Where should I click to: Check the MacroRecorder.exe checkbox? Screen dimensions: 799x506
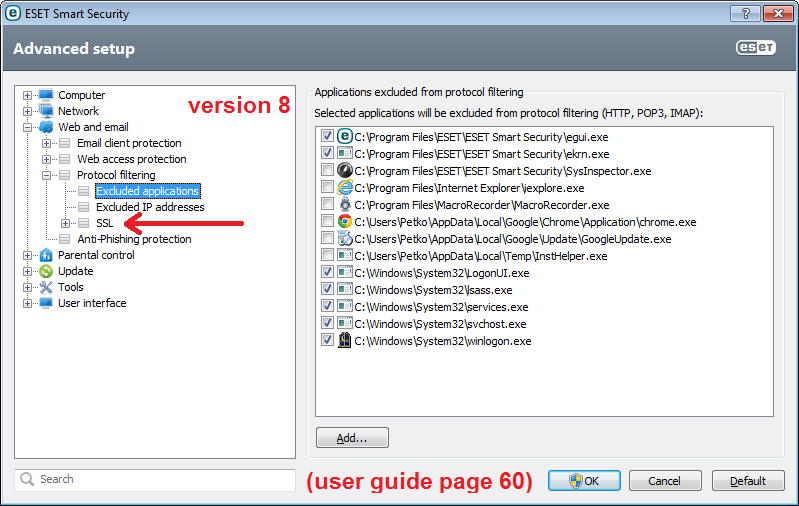point(327,204)
